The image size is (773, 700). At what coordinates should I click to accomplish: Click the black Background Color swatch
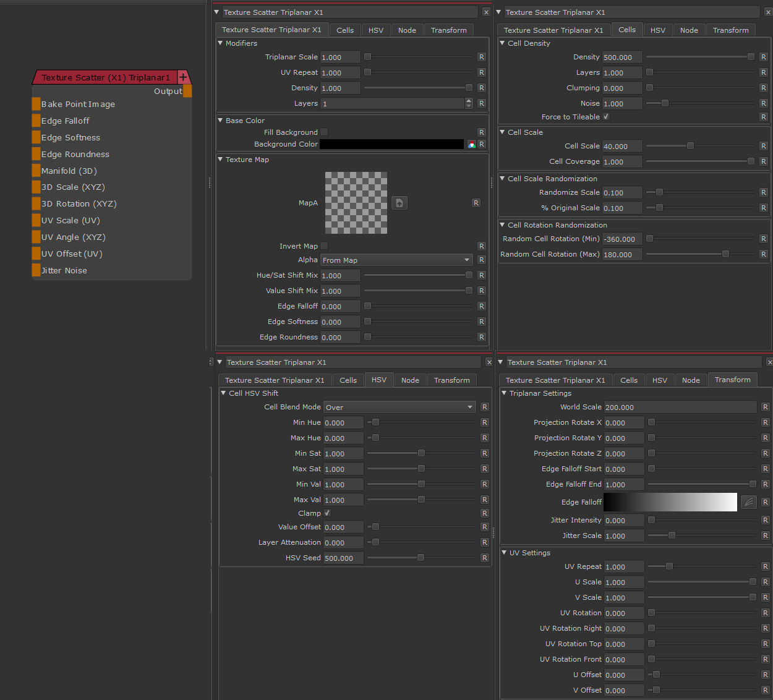[391, 144]
